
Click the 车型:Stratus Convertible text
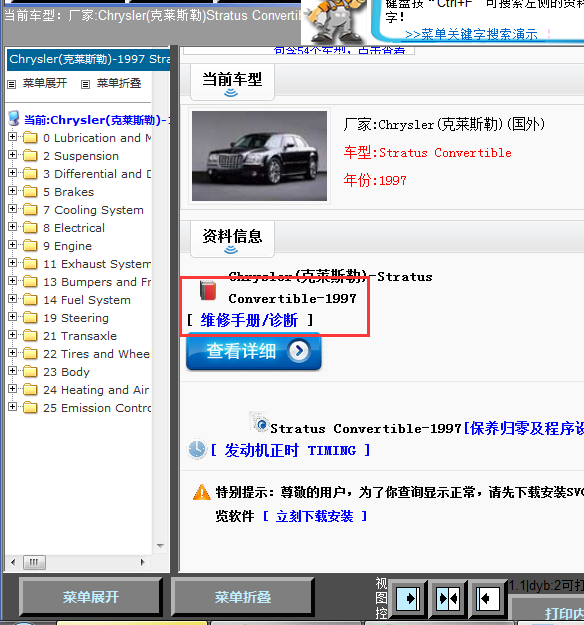click(x=427, y=153)
